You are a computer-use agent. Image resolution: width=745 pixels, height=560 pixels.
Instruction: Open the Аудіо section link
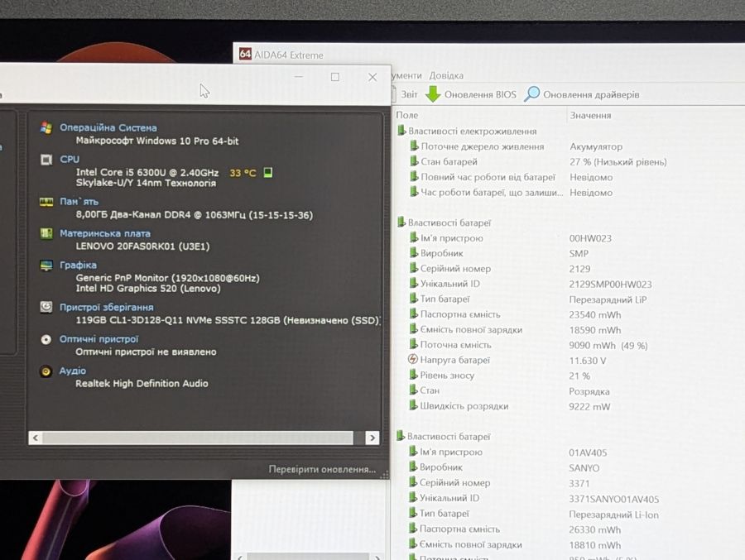[x=73, y=371]
